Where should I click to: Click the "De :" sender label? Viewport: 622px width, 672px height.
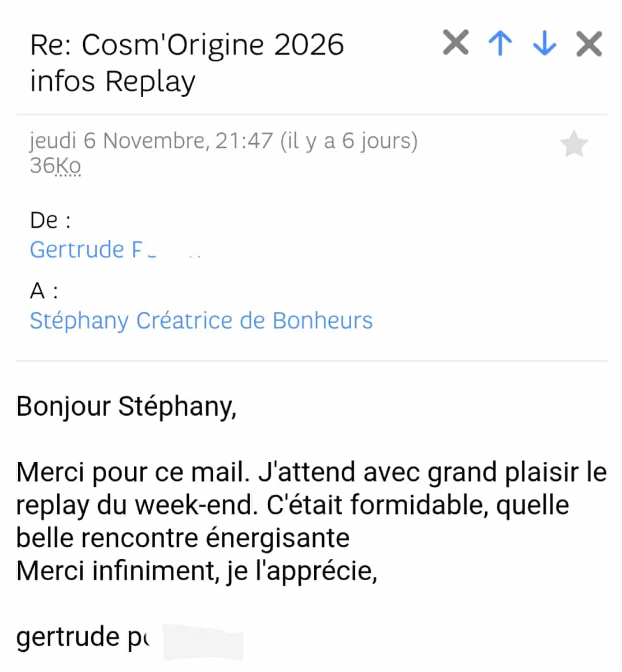(x=50, y=220)
